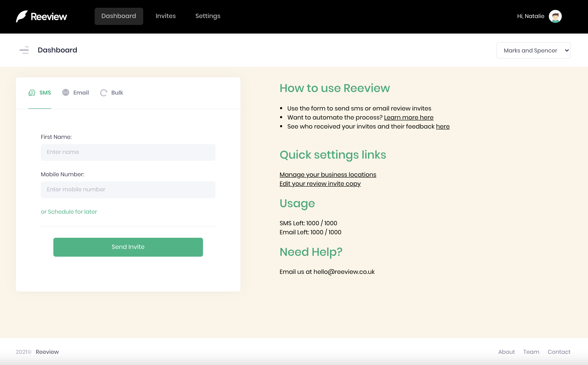Click 'Email us at hello@reeview.co.uk' text

tap(327, 272)
